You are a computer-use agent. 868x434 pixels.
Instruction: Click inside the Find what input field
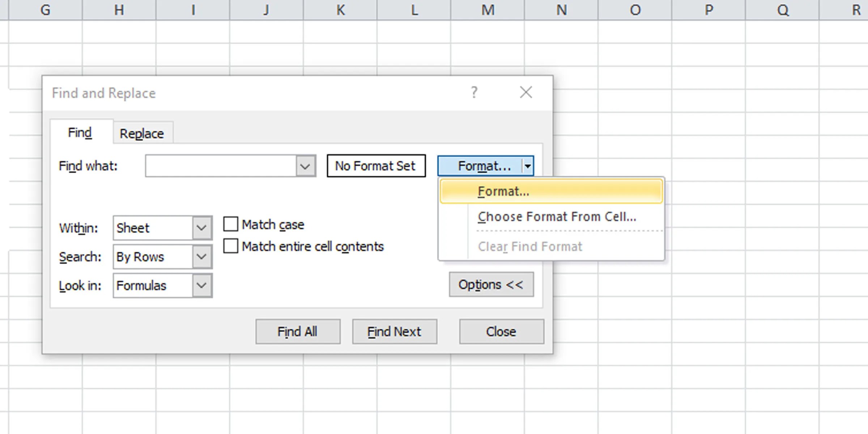[x=221, y=166]
